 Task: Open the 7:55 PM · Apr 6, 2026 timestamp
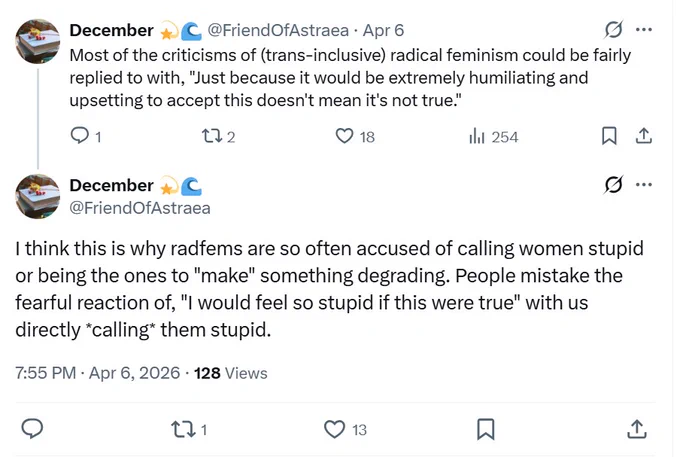[x=98, y=373]
